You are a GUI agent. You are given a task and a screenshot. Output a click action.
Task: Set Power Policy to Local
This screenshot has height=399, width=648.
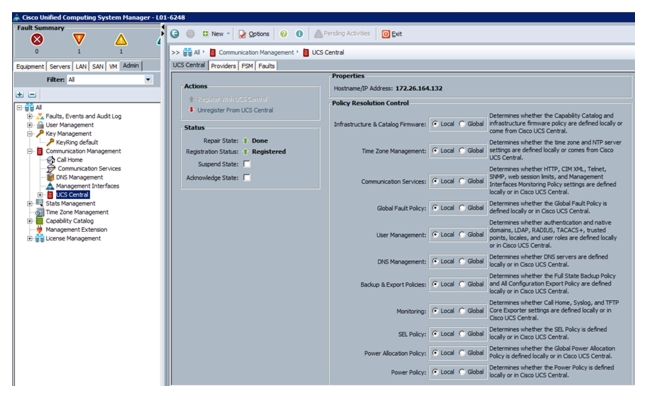(x=435, y=372)
